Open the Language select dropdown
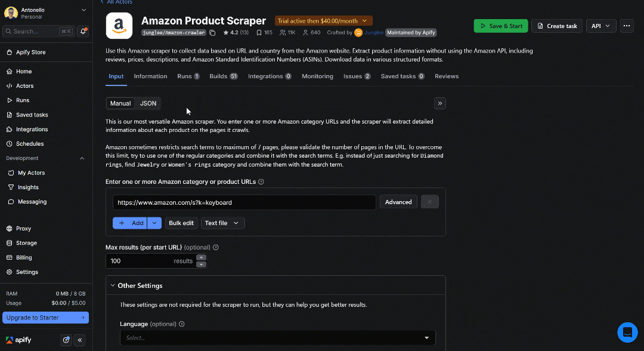 click(x=275, y=337)
